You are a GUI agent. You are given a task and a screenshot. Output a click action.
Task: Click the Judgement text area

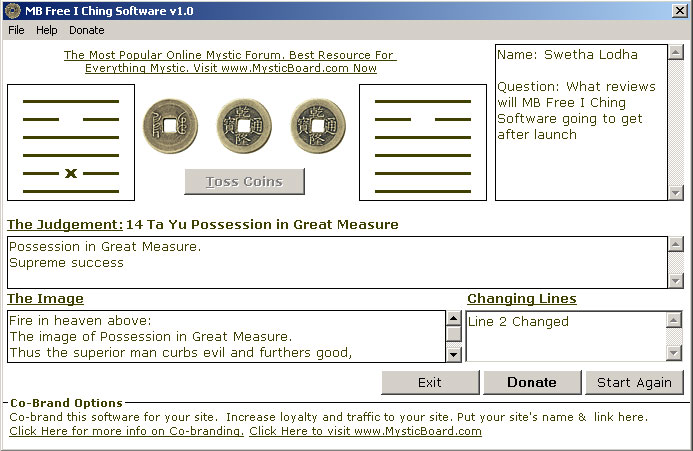[x=337, y=262]
